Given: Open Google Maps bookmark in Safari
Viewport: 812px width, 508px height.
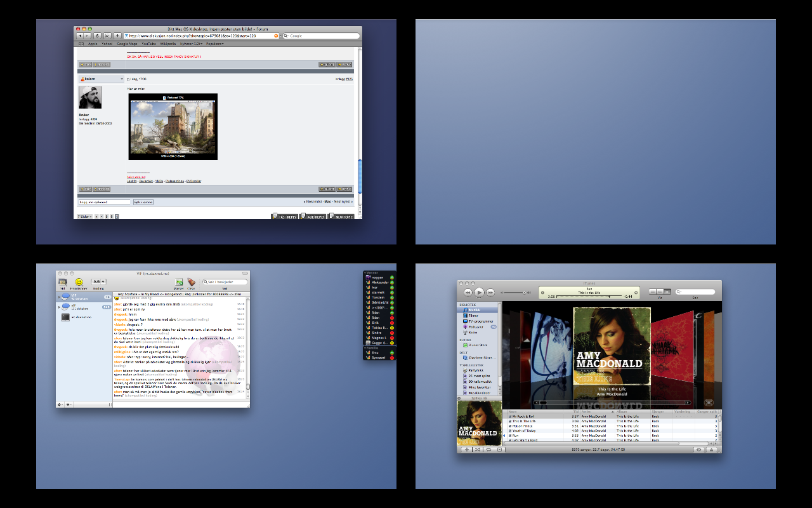Looking at the screenshot, I should [x=127, y=44].
